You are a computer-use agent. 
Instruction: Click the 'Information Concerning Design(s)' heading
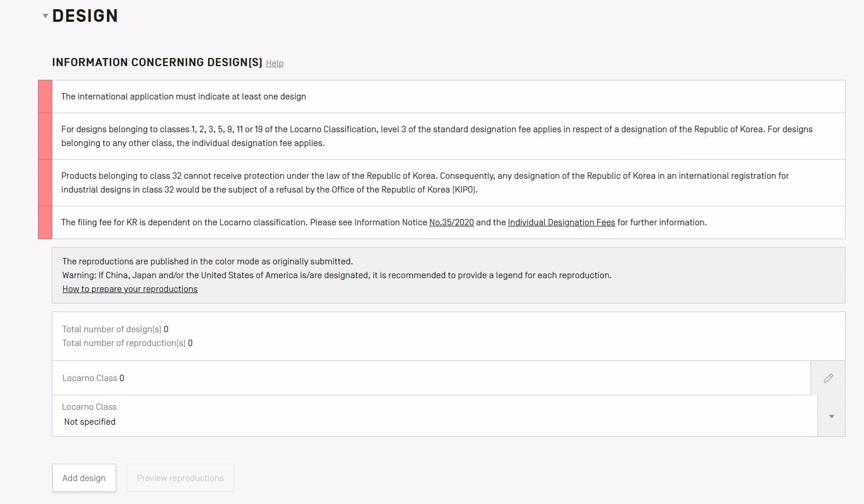(x=157, y=63)
